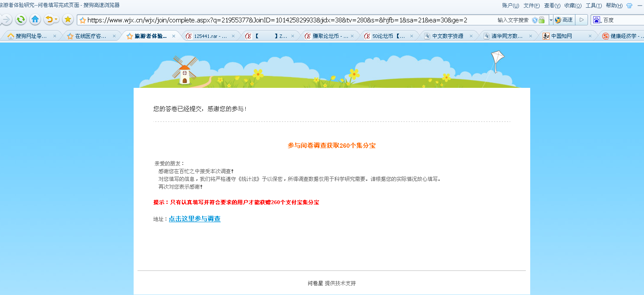Click the forward navigation arrow button
Viewport: 644px width, 295px height.
click(x=6, y=19)
